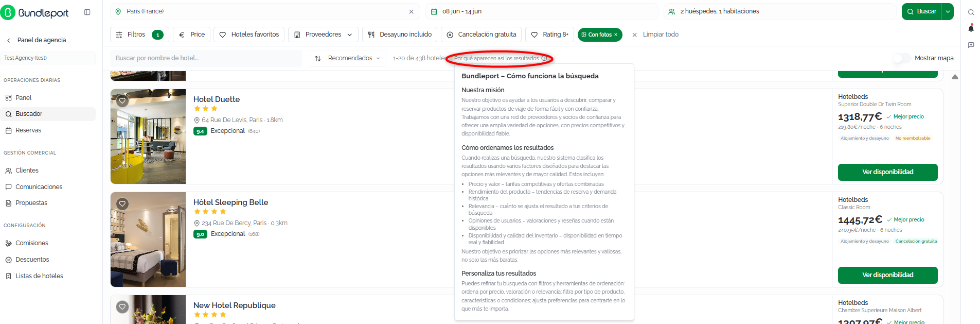Click Hotel Duette 9.4 rating badge
This screenshot has width=980, height=324.
pos(200,131)
